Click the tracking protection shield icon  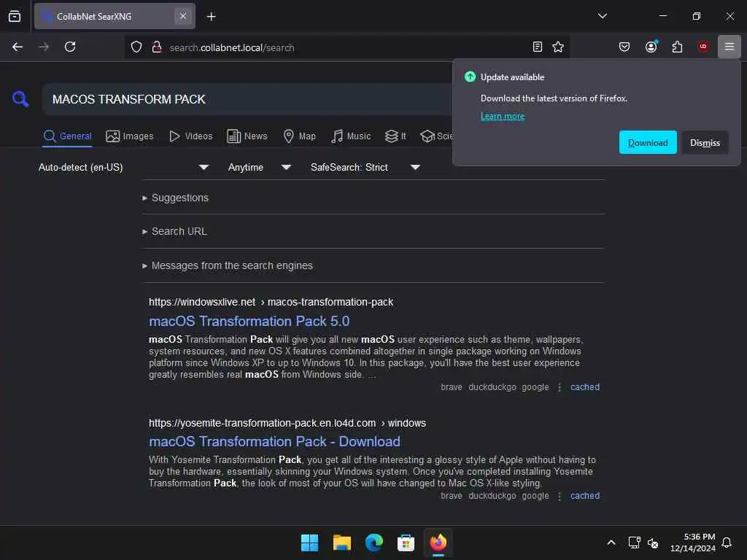tap(136, 47)
